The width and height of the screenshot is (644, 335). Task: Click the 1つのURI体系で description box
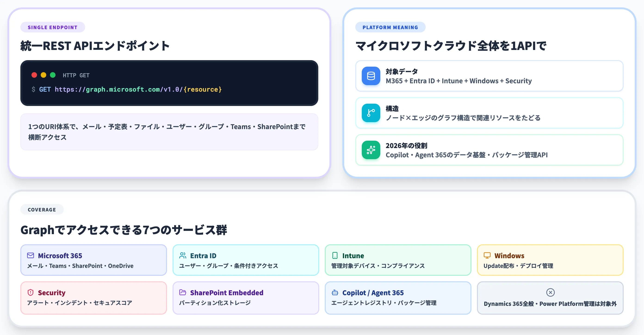(x=169, y=132)
